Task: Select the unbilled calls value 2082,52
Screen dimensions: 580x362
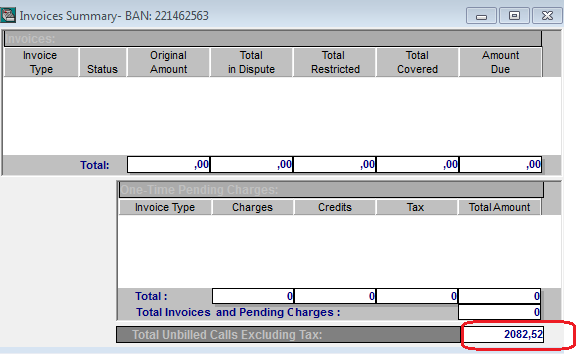Action: coord(502,335)
